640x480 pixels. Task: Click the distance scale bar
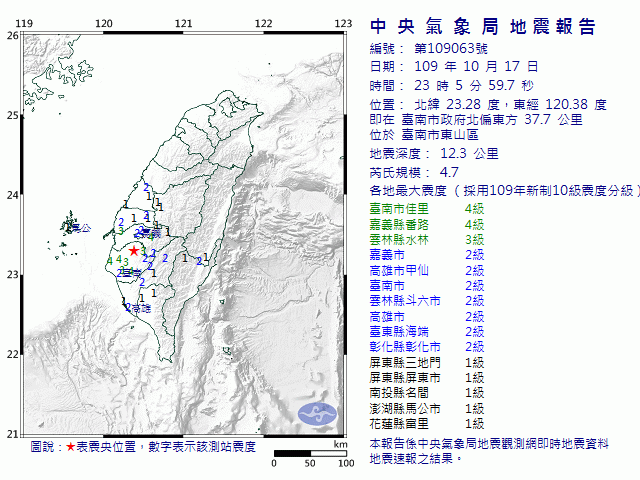pyautogui.click(x=310, y=453)
